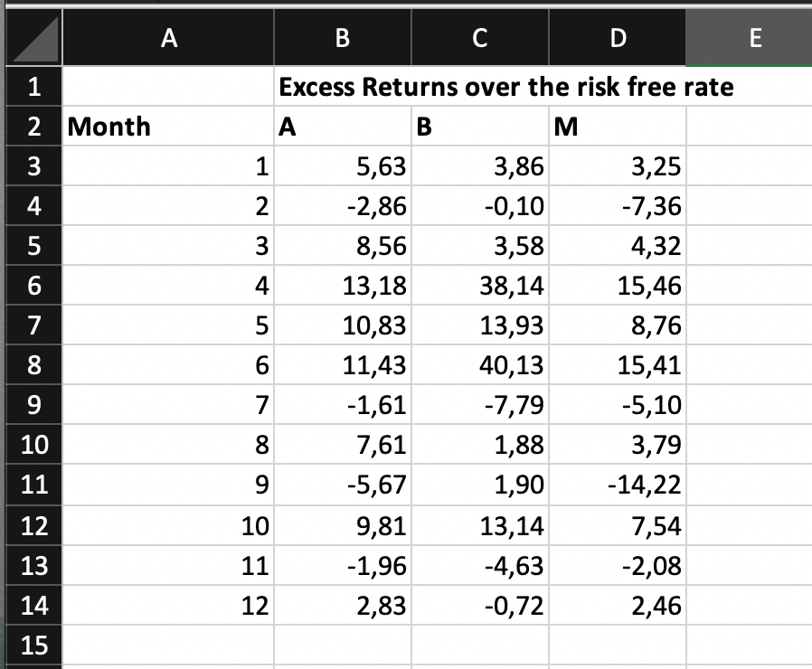Click an empty cell in row 15
Image resolution: width=812 pixels, height=669 pixels.
coord(342,644)
